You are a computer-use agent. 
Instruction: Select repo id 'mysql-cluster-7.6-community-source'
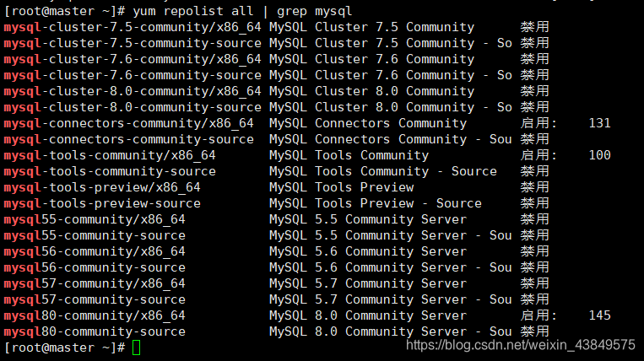(x=133, y=75)
